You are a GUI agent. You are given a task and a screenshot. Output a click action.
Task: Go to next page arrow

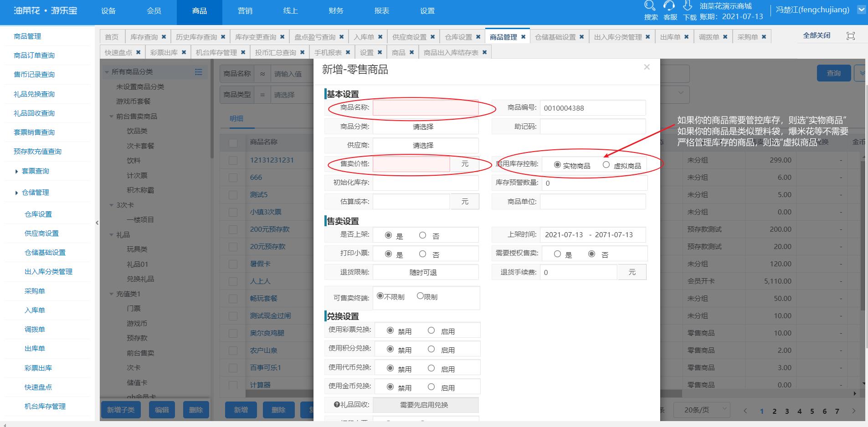point(854,411)
